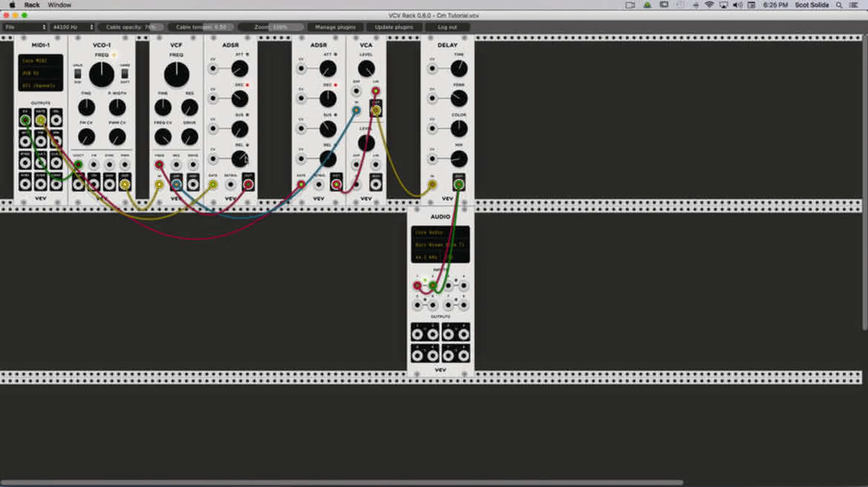The width and height of the screenshot is (868, 487).
Task: Open the File dropdown in toolbar
Action: point(25,27)
